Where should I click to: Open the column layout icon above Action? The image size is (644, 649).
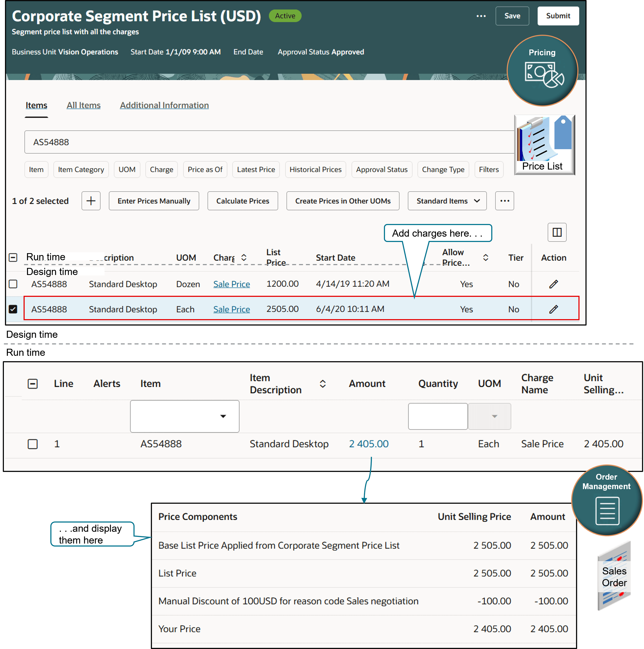(557, 232)
